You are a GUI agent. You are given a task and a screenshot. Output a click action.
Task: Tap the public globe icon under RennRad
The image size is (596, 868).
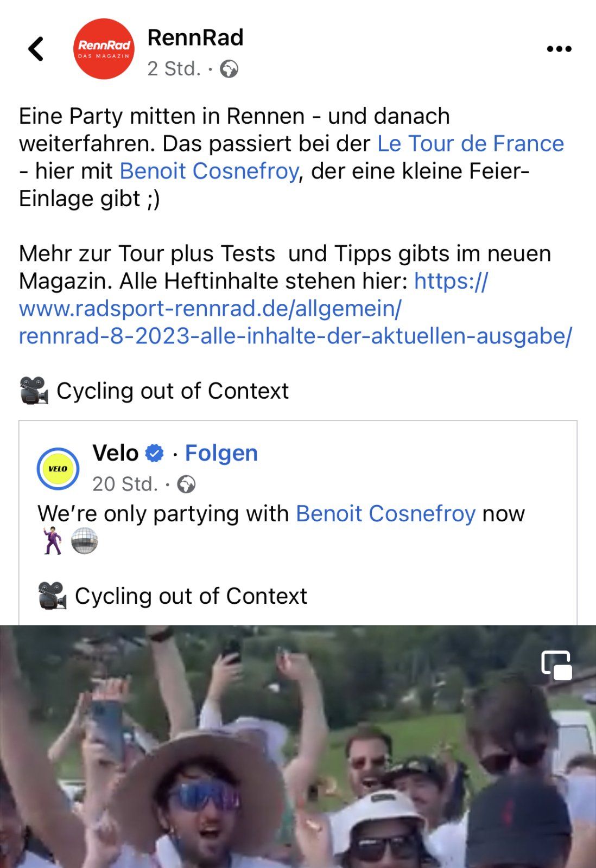click(x=229, y=69)
